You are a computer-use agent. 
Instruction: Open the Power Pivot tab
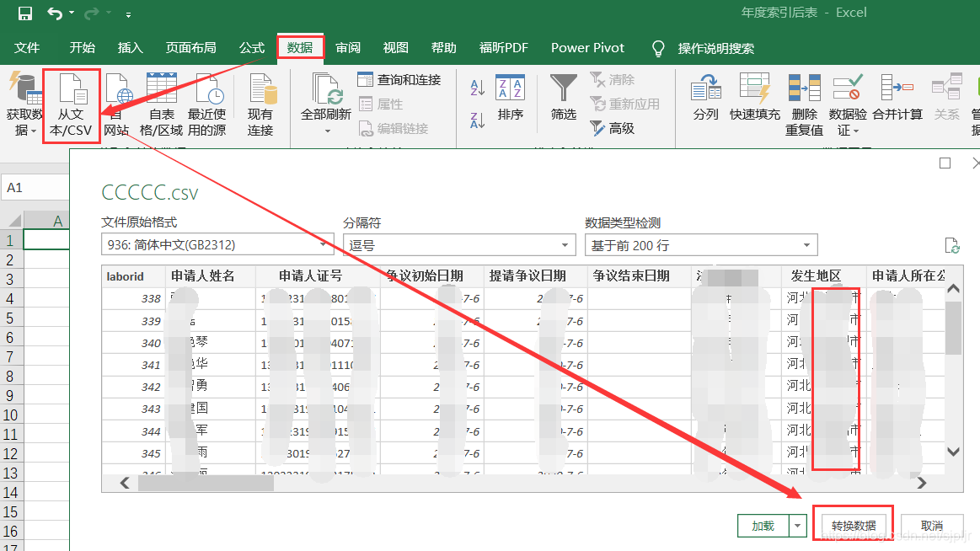[587, 48]
